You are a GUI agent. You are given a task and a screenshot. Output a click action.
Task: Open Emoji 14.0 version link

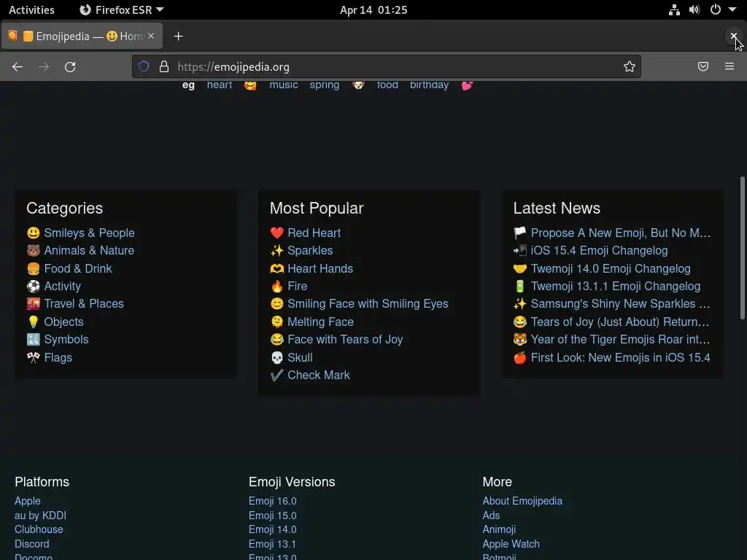coord(273,529)
